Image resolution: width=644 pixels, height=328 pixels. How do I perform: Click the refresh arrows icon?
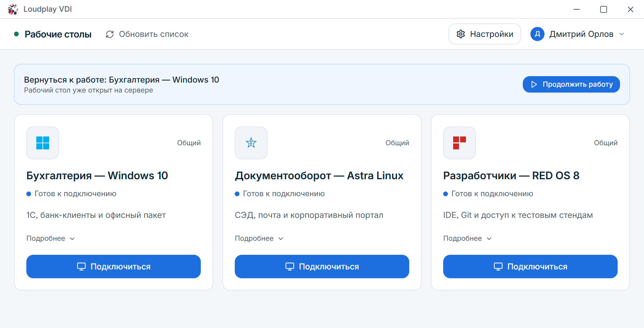(x=110, y=34)
